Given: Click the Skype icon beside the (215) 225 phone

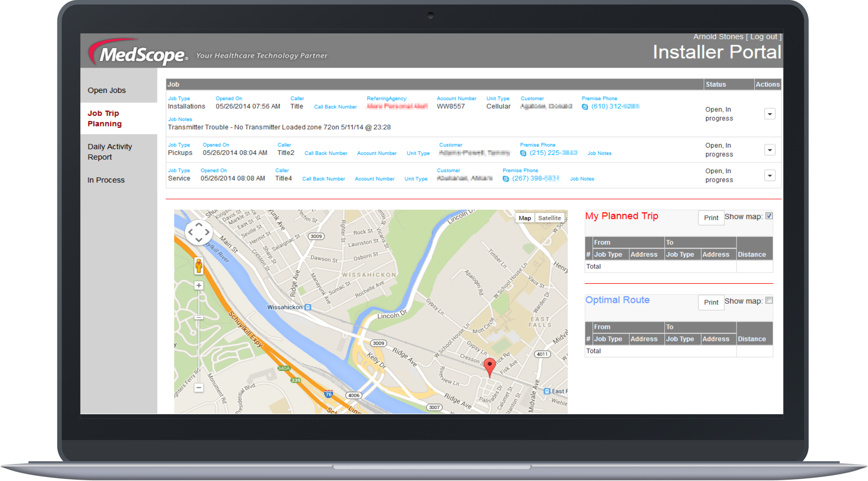Looking at the screenshot, I should coord(523,153).
